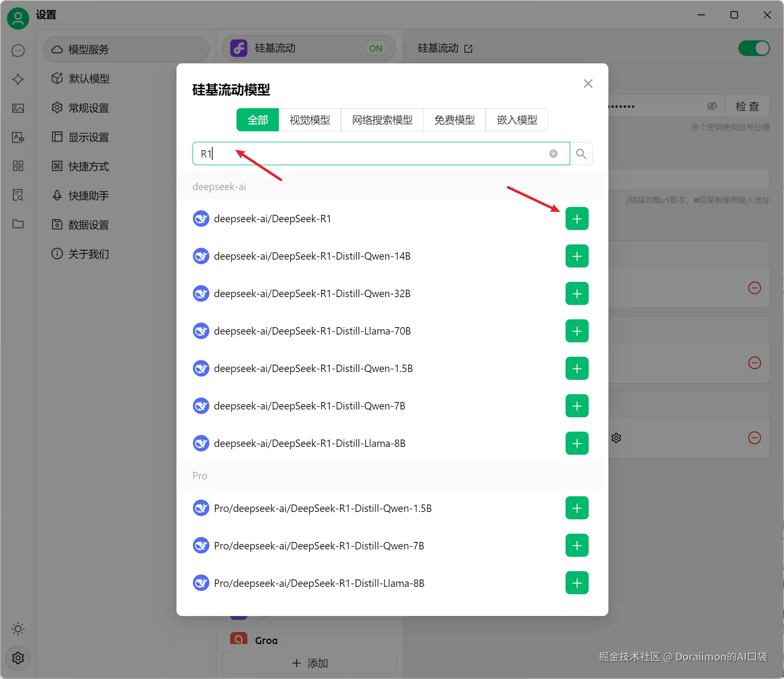Add Pro/deepseek-ai/DeepSeek-R1-Distill-Qwen-1.5B model
Viewport: 784px width, 679px height.
pos(577,508)
